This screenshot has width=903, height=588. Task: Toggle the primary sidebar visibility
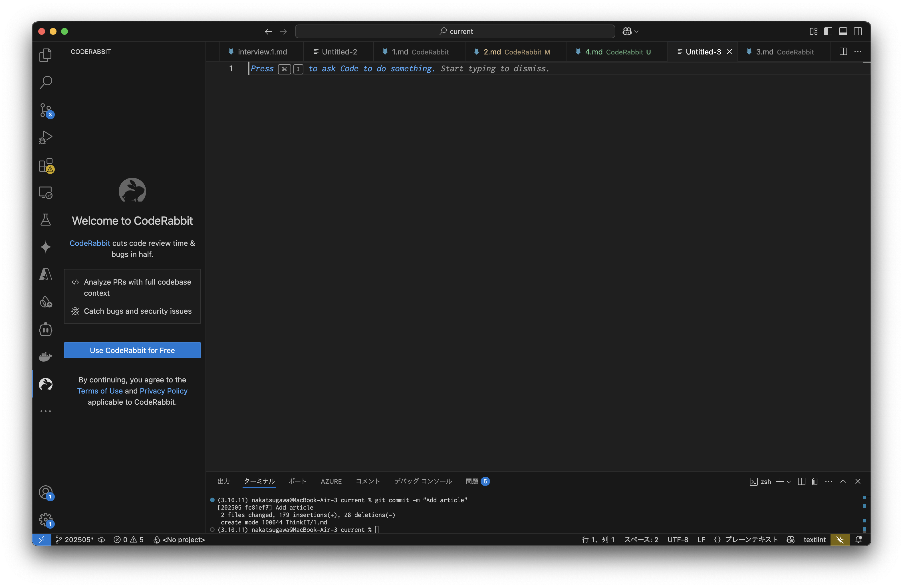(828, 31)
